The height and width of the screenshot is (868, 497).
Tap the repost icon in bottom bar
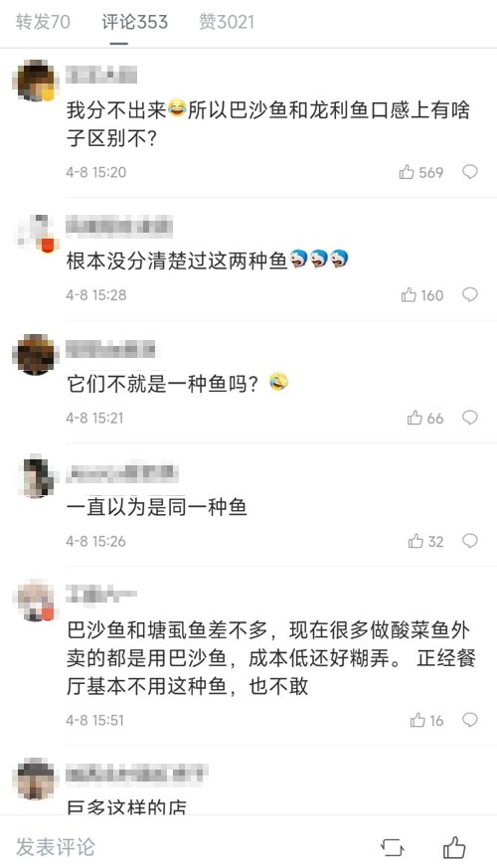point(393,847)
